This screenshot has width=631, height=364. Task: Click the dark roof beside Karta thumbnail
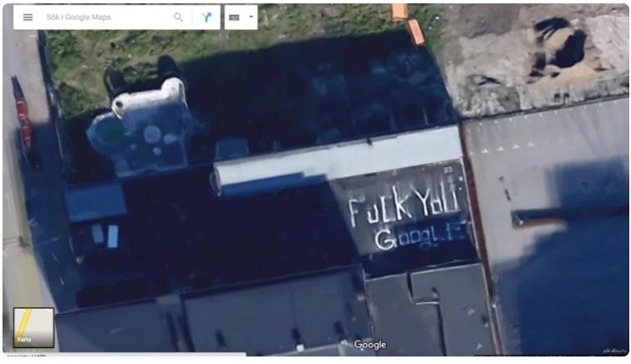click(117, 326)
